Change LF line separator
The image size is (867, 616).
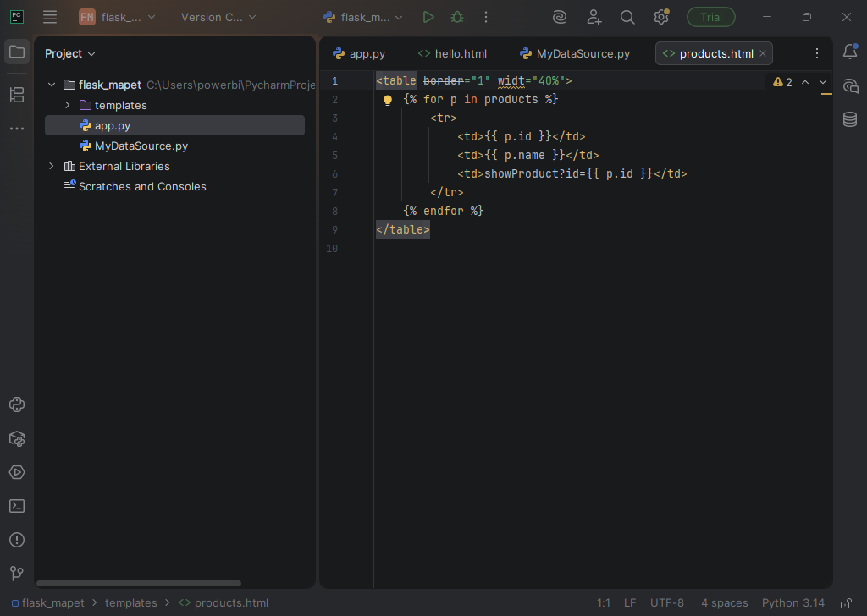pos(630,603)
